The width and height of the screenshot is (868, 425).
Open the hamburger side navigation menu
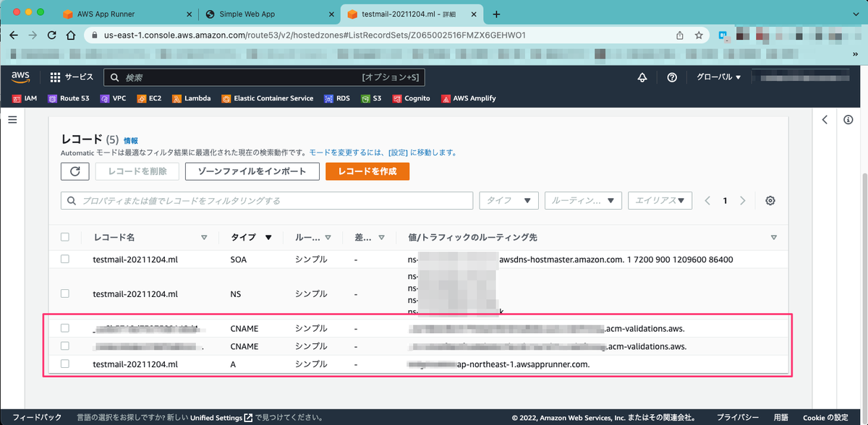[12, 120]
